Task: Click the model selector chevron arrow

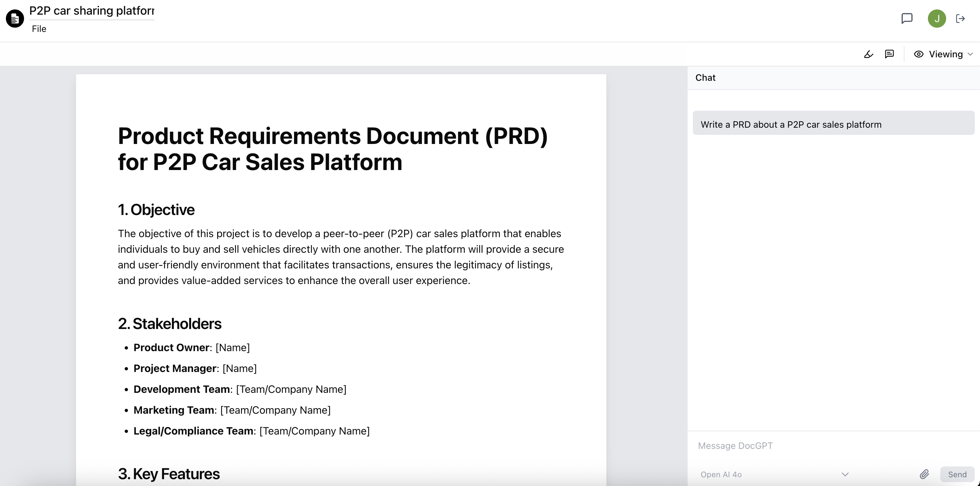Action: pos(845,474)
